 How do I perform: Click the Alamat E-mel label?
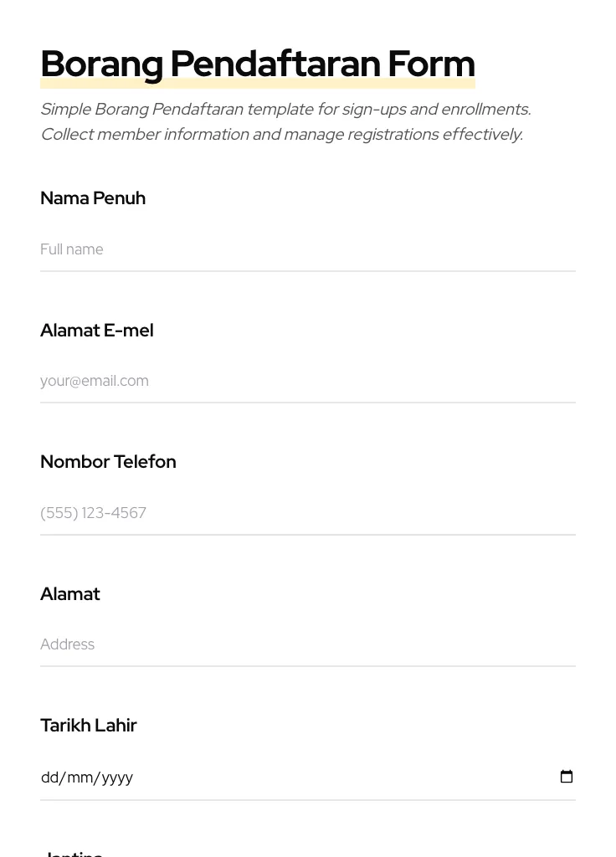point(97,331)
